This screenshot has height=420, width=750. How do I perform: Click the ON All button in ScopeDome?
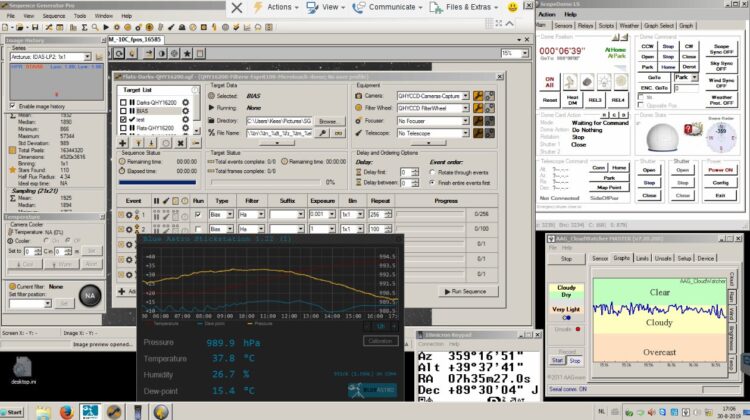click(550, 82)
